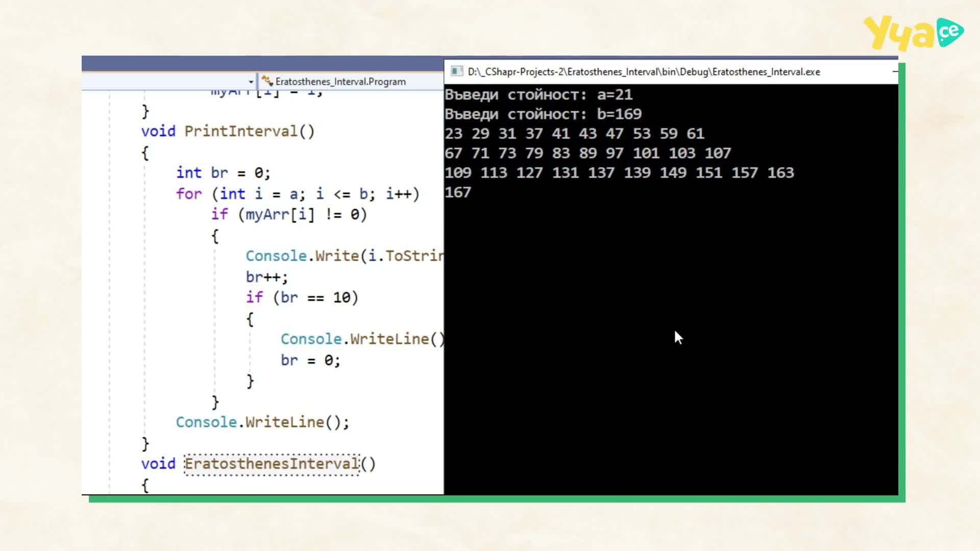This screenshot has width=980, height=551.
Task: Click the 'Console.WriteLine();' line after the loop
Action: tap(262, 422)
